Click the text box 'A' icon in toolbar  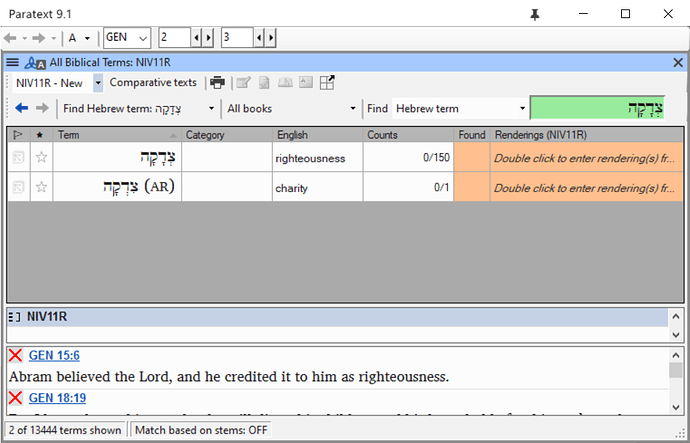pyautogui.click(x=306, y=82)
